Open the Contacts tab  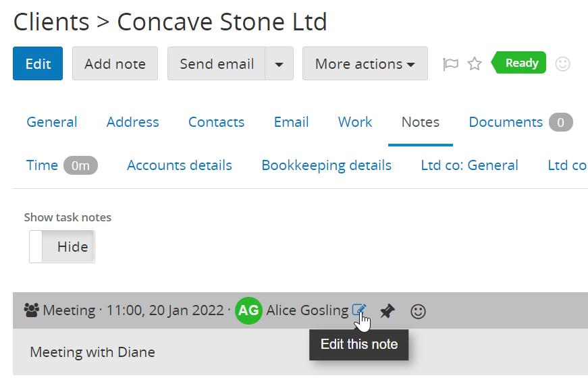(216, 122)
